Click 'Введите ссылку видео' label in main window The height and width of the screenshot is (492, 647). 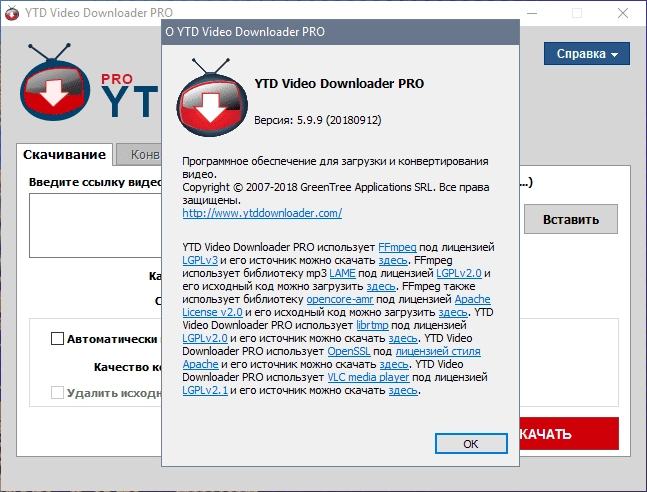click(x=95, y=182)
